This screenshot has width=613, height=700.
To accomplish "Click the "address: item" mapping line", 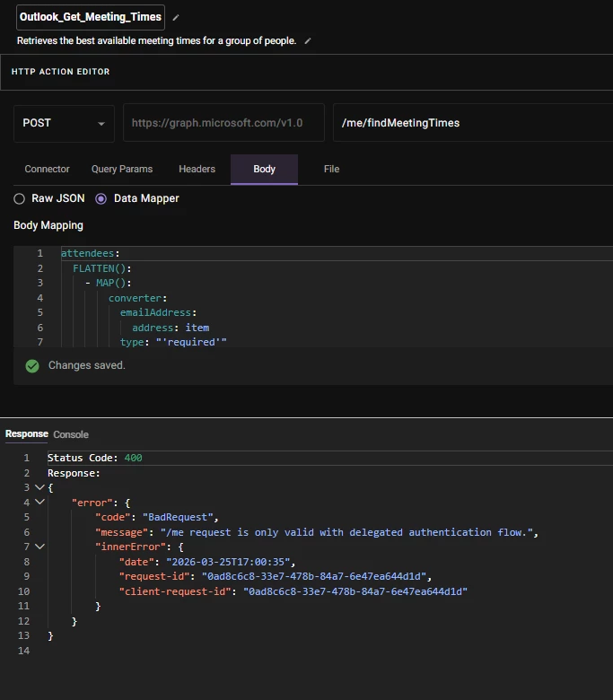I will click(x=171, y=328).
